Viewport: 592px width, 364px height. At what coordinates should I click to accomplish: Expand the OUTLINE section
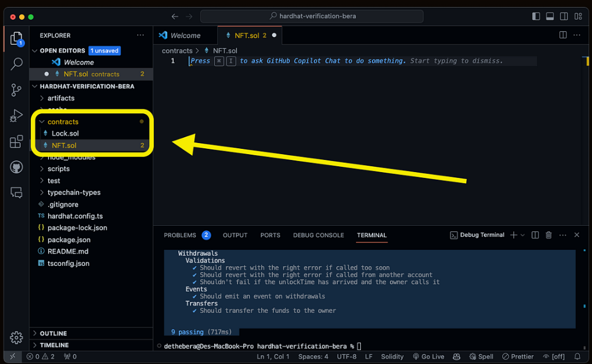(x=53, y=333)
